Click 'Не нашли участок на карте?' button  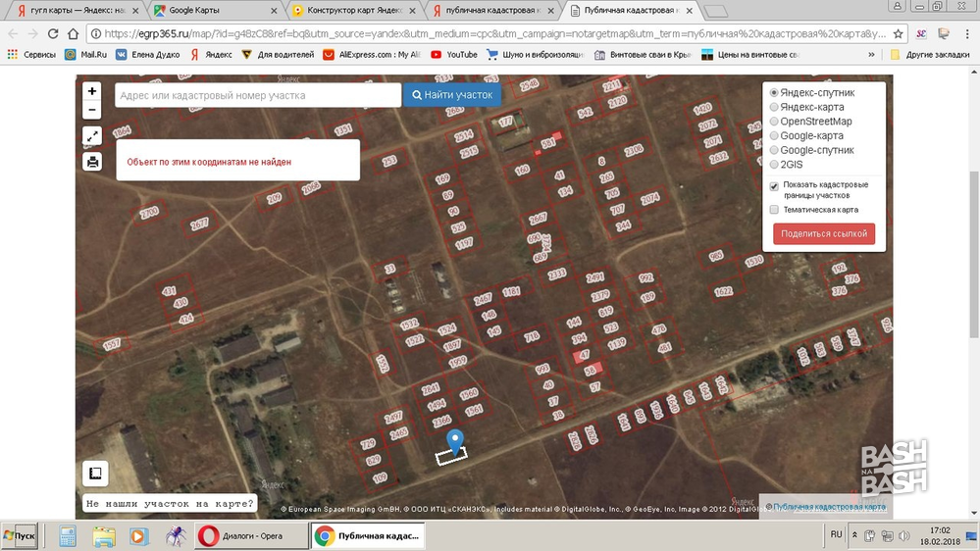click(x=170, y=503)
